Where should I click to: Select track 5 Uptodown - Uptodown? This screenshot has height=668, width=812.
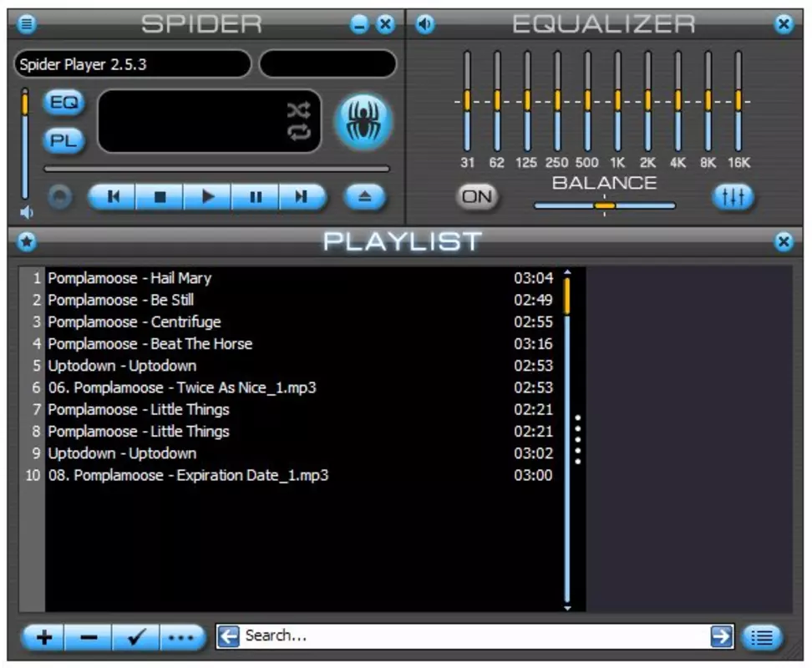click(x=301, y=366)
